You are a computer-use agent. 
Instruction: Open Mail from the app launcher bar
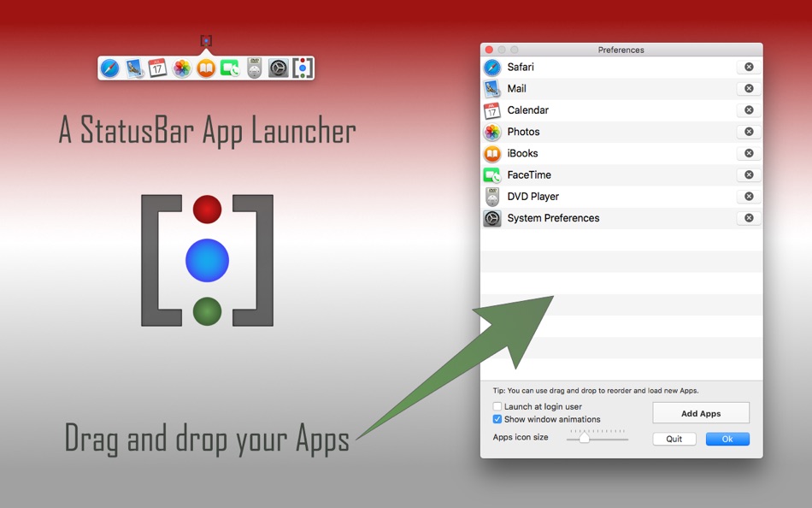tap(134, 68)
